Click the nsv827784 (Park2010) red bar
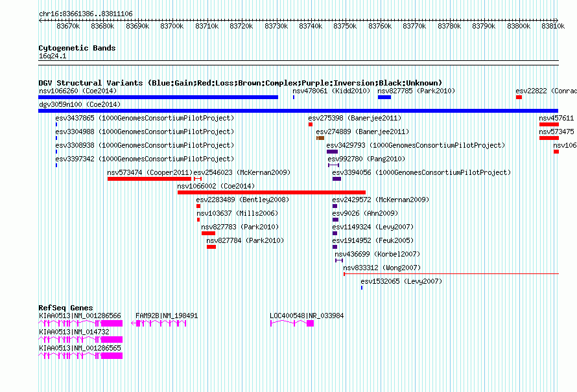Screen dimensions: 577x392 coord(211,247)
